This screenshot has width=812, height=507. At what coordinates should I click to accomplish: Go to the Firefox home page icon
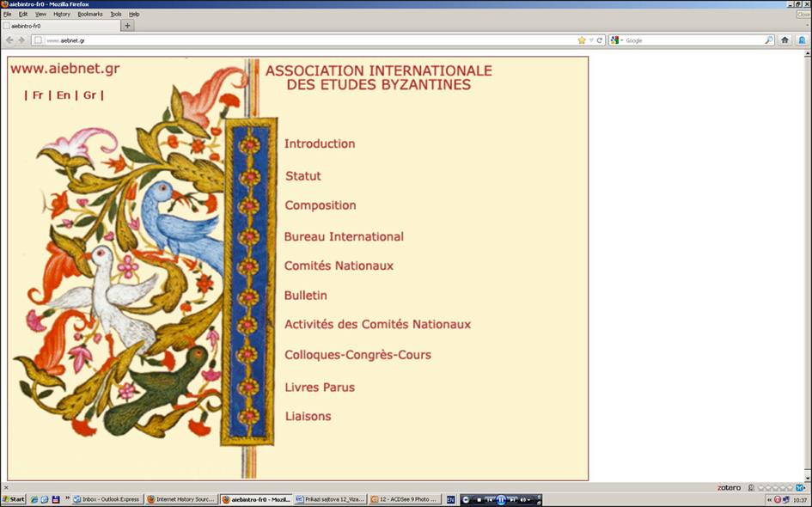coord(785,40)
